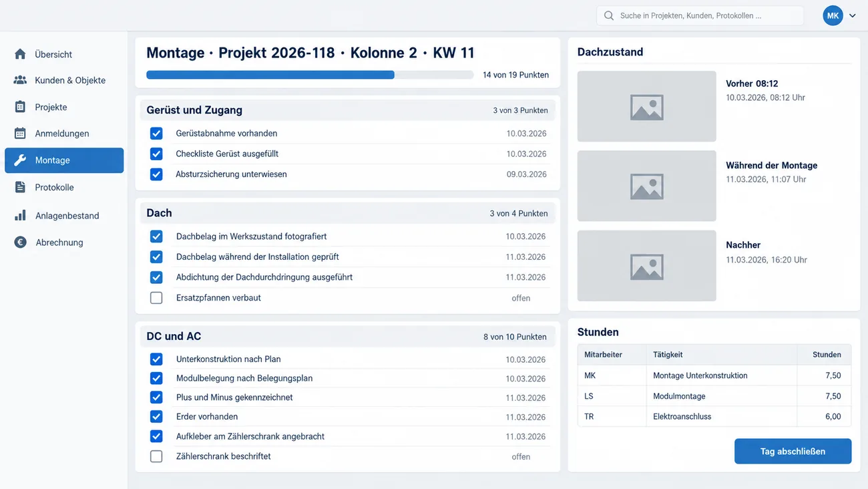Open the Vorher 08:12 photo thumbnail
This screenshot has width=868, height=489.
(646, 106)
